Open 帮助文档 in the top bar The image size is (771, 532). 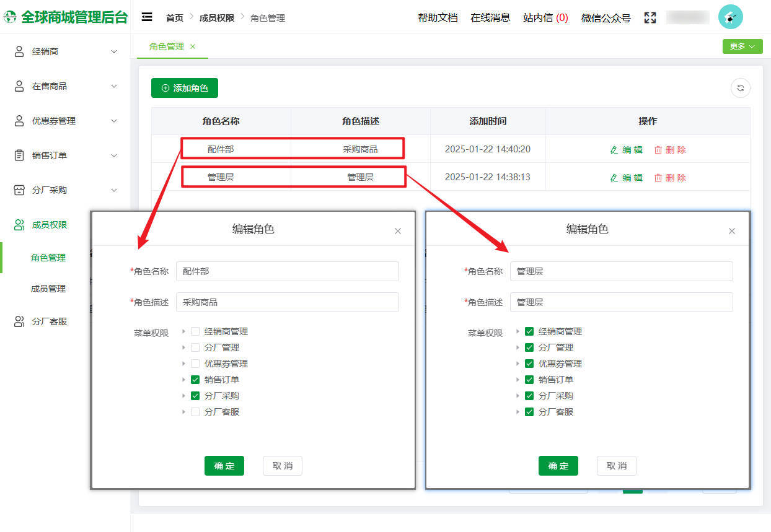pyautogui.click(x=438, y=18)
